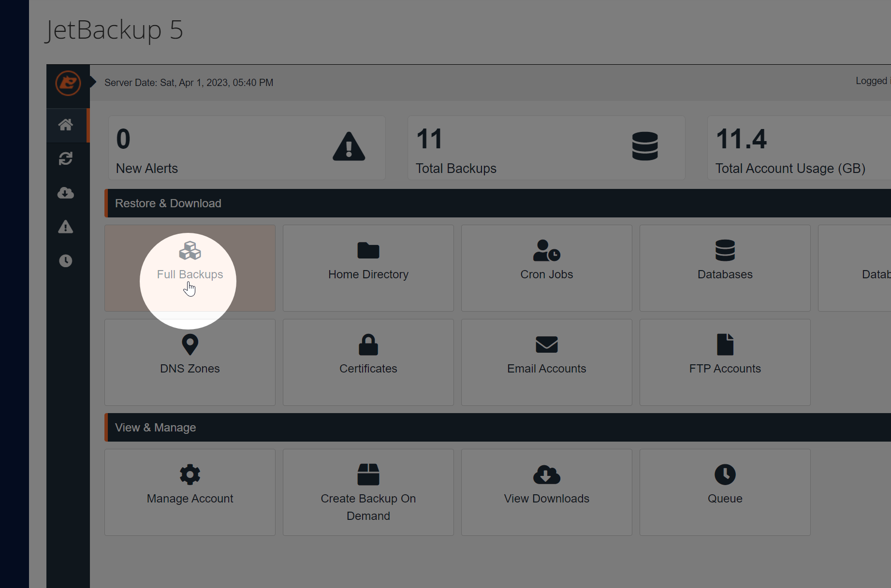Open the Home sidebar icon
891x588 pixels.
(66, 125)
